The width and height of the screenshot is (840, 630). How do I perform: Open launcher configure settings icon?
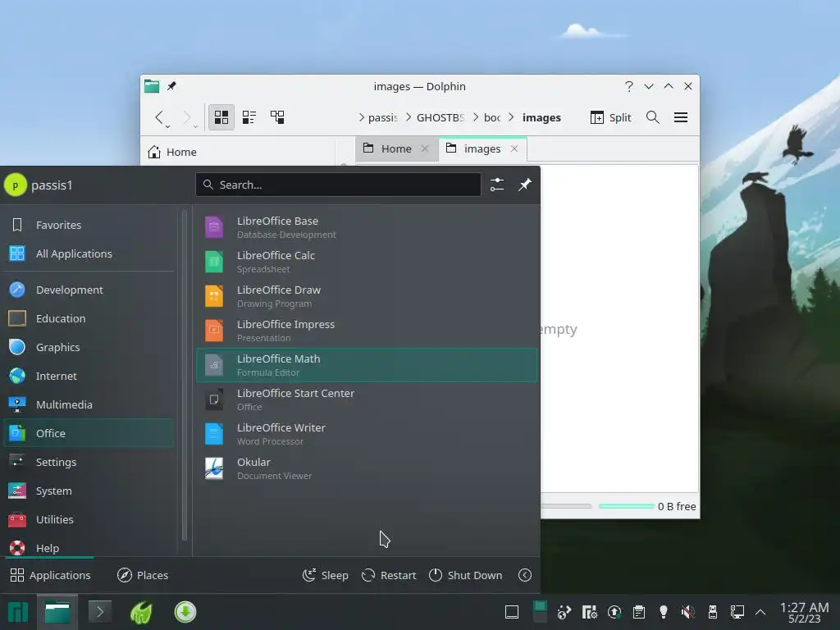497,185
